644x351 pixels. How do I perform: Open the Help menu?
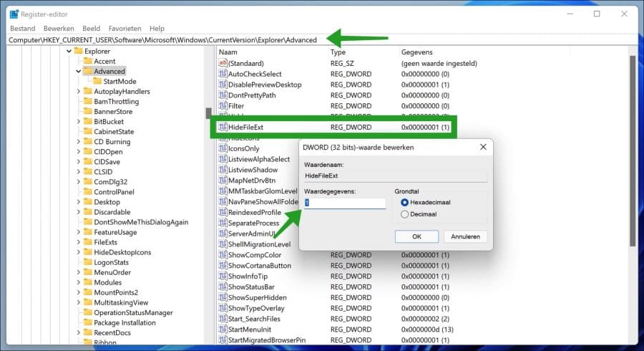tap(157, 29)
